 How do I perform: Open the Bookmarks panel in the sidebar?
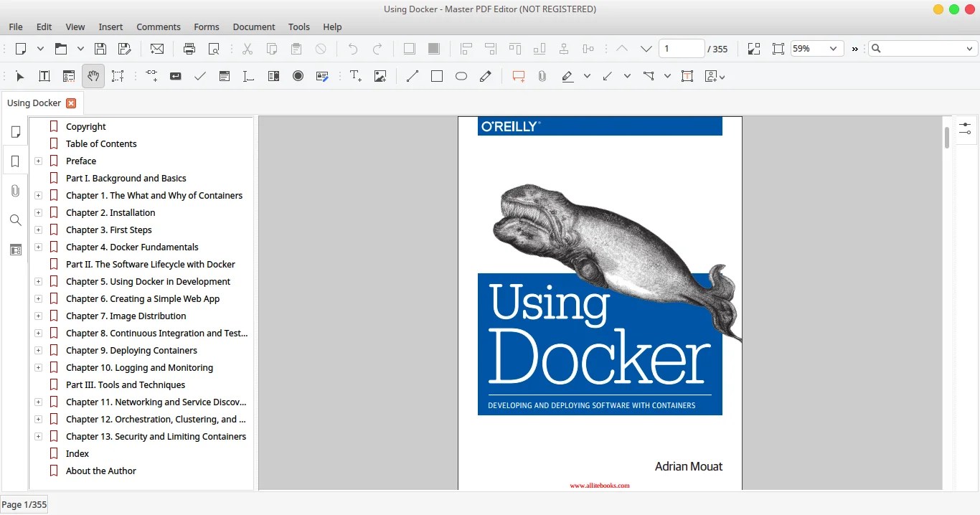coord(15,161)
